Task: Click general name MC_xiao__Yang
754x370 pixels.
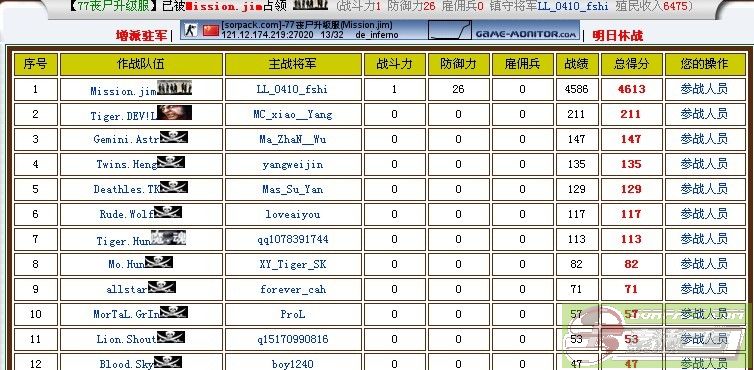Action: tap(292, 115)
